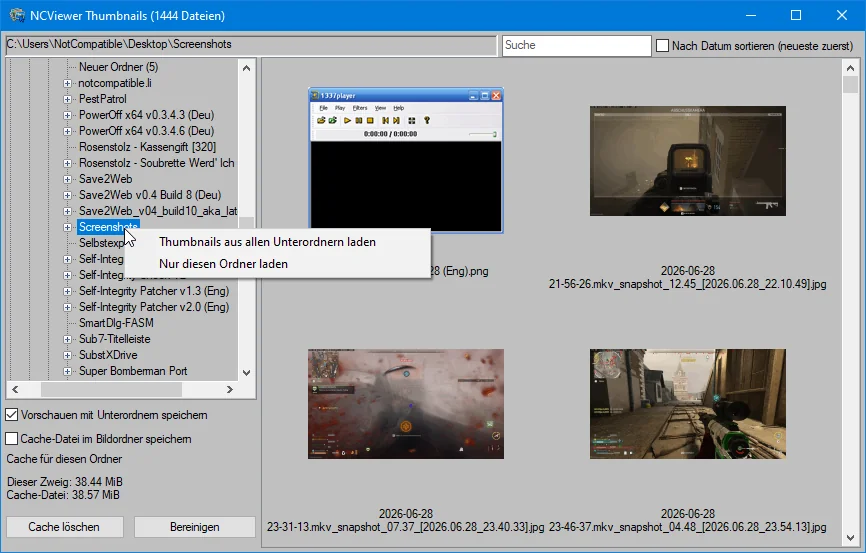
Task: Select the 'PestPatrol' folder label
Action: pyautogui.click(x=103, y=99)
